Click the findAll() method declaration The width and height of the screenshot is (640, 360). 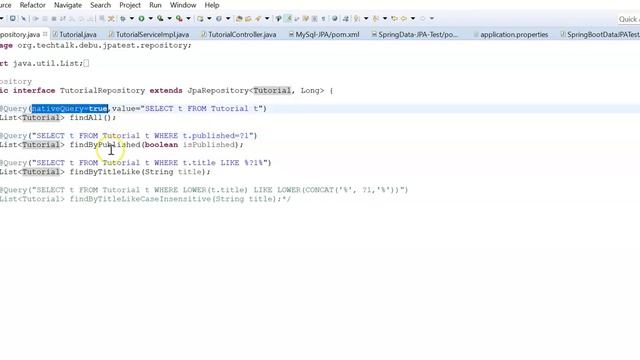[93, 118]
